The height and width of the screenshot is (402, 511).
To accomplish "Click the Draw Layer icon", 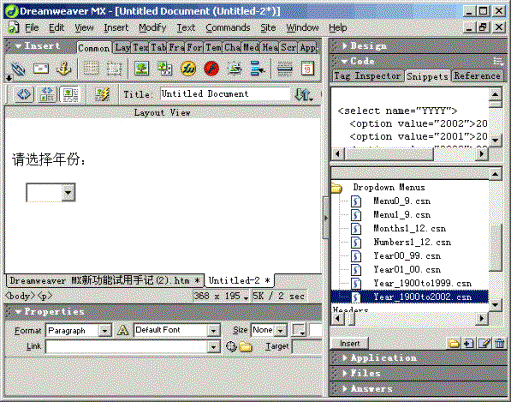I will 114,69.
